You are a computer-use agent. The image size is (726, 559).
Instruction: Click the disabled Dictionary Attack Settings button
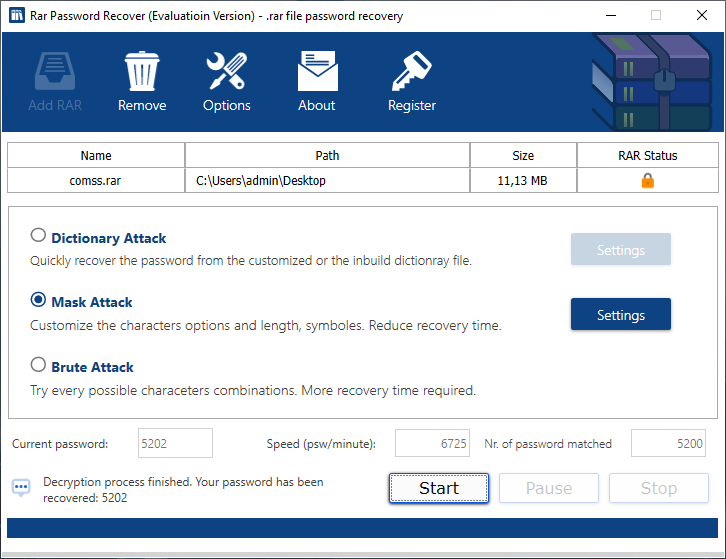[x=620, y=249]
